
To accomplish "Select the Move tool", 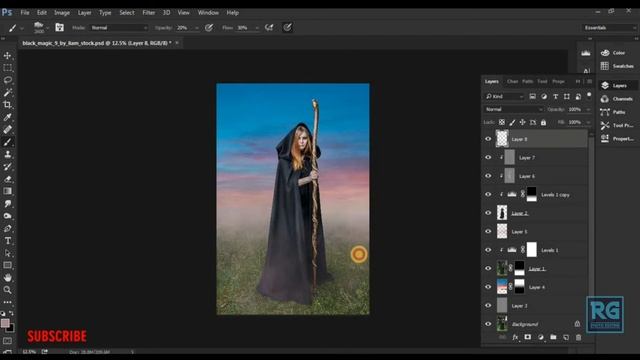I will (x=7, y=55).
